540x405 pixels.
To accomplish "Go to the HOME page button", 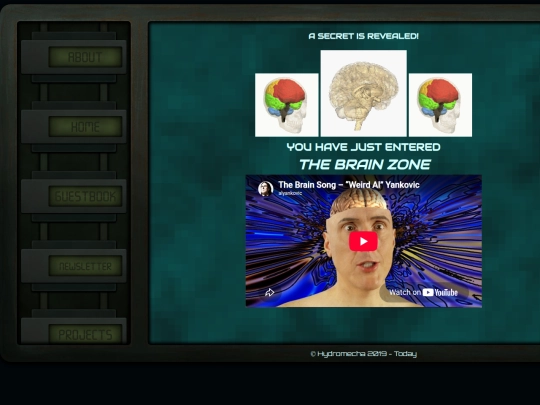I will pos(74,127).
